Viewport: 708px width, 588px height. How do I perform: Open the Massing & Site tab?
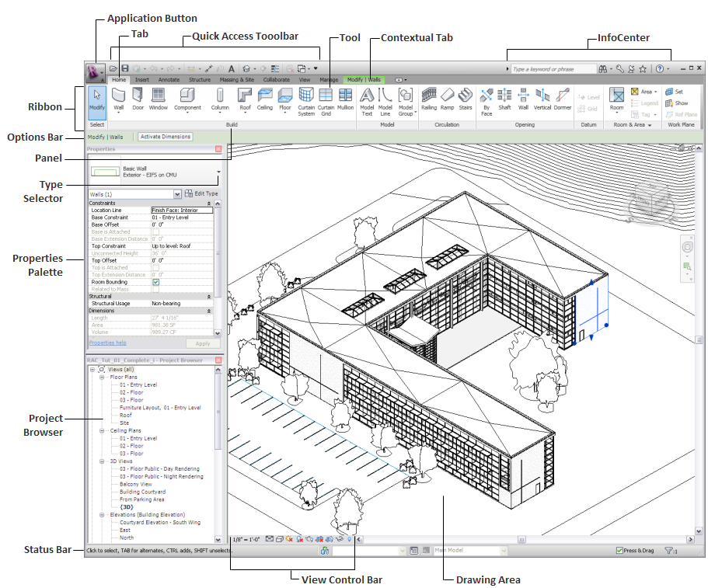point(236,80)
